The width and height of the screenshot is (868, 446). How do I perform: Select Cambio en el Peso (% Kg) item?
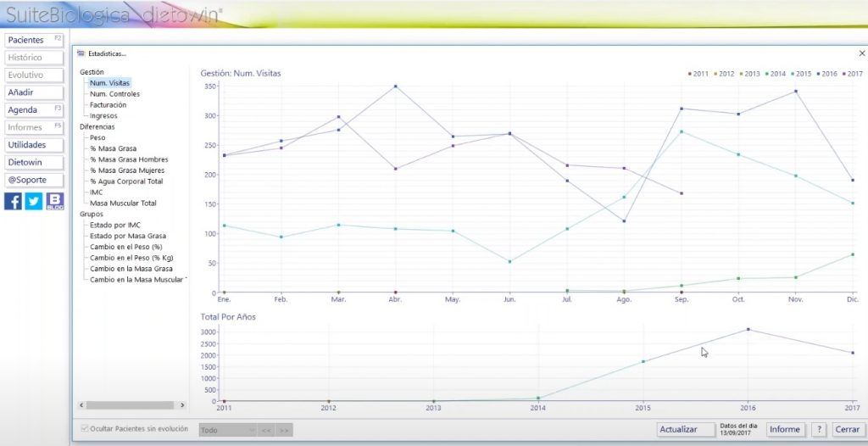pos(130,258)
